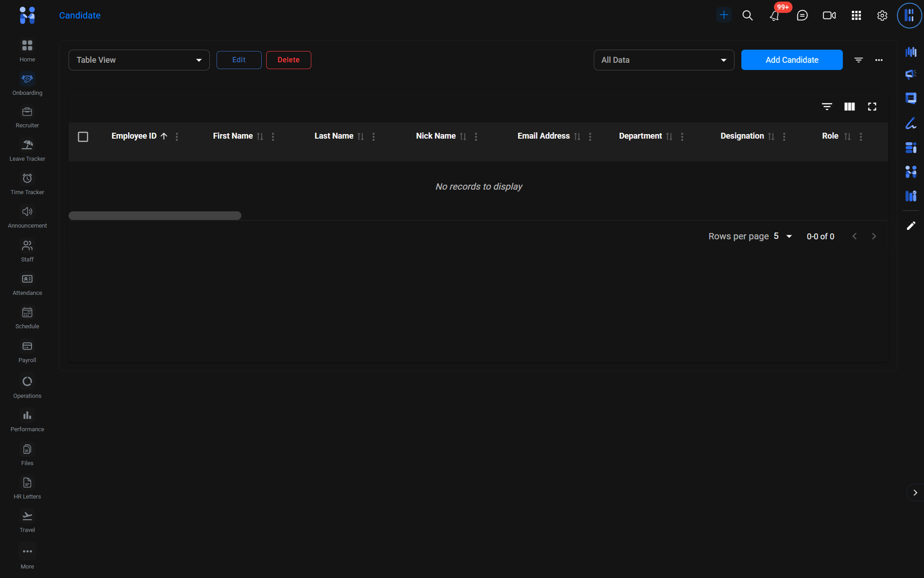Screen dimensions: 924x578
Task: Open the settings gear icon
Action: tap(882, 15)
